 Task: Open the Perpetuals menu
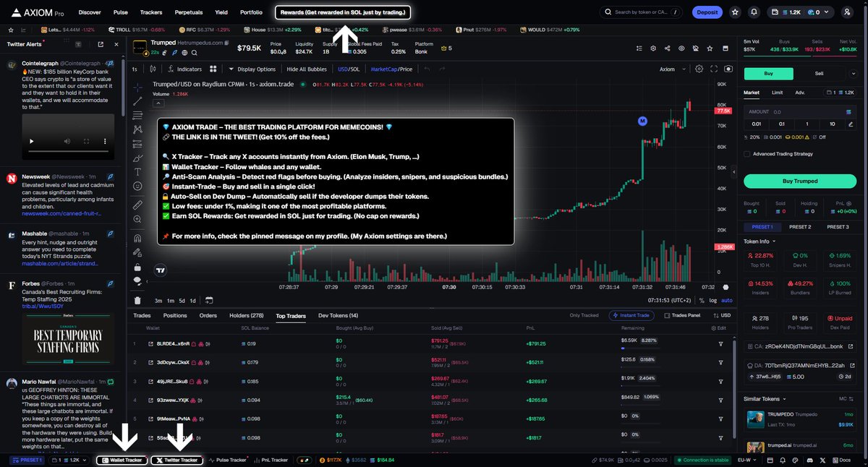tap(188, 12)
